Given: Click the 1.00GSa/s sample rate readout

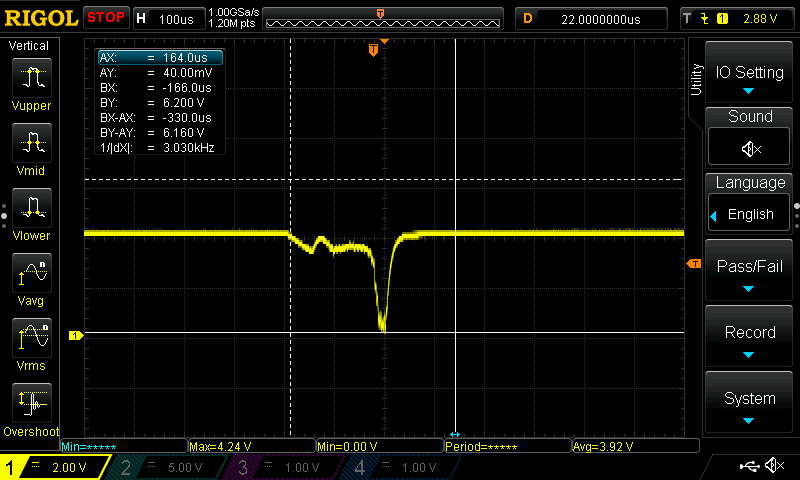Looking at the screenshot, I should 234,12.
